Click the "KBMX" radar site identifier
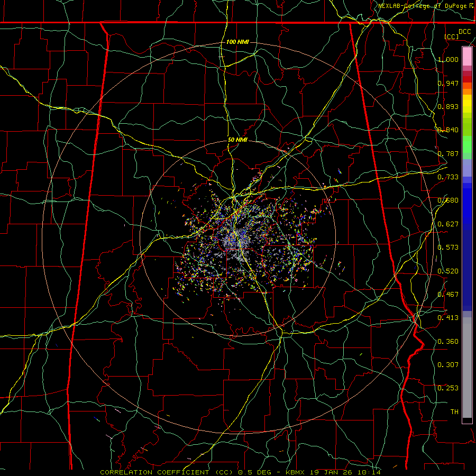Image resolution: width=476 pixels, height=476 pixels. tap(296, 472)
